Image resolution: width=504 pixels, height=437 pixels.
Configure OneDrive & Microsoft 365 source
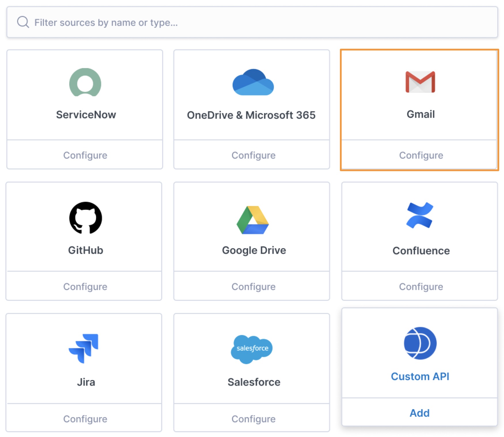(x=253, y=155)
